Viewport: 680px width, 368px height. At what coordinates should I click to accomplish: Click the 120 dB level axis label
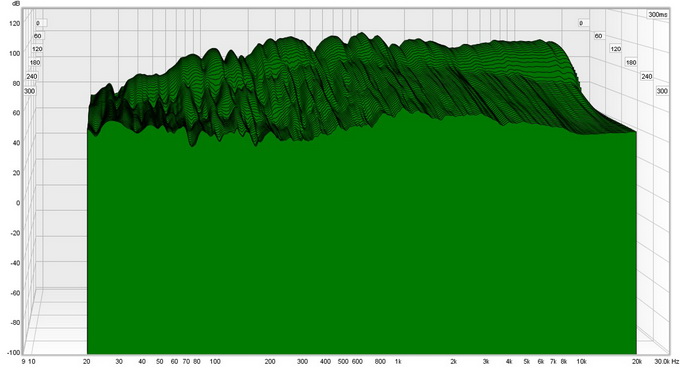point(14,23)
